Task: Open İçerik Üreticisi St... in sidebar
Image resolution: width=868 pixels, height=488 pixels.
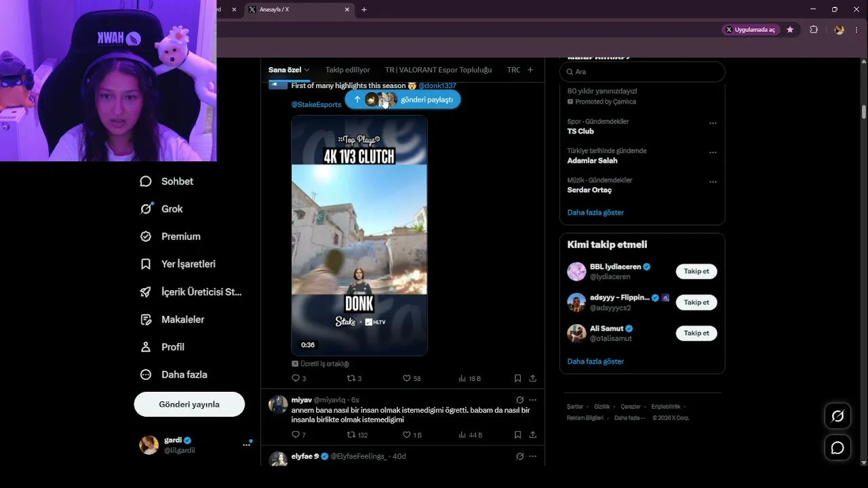Action: (x=191, y=291)
